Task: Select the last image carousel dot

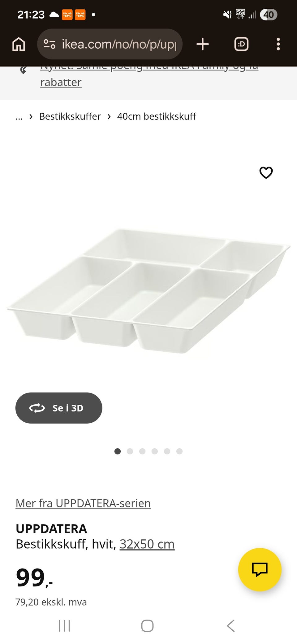Action: (179, 451)
